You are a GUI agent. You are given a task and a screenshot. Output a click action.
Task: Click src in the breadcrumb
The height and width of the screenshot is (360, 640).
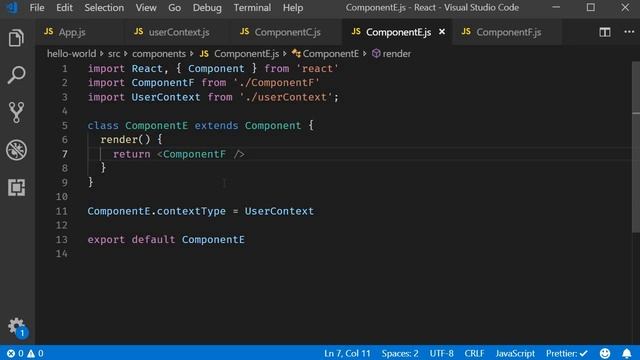pos(114,54)
